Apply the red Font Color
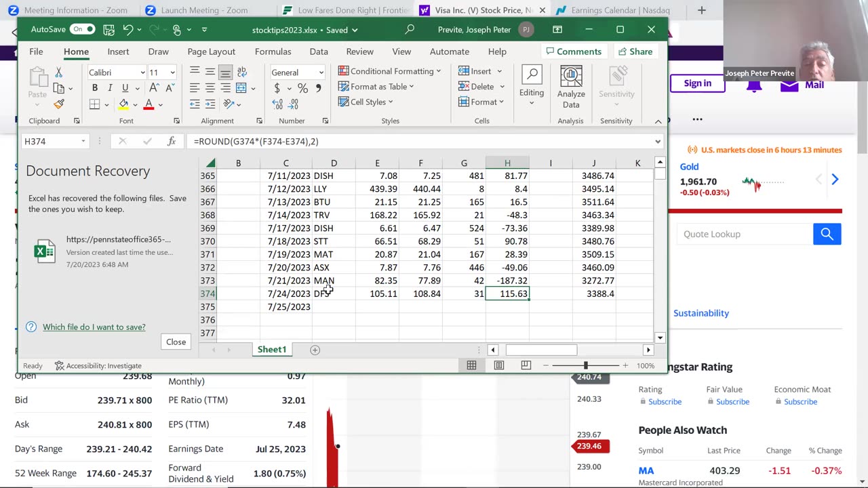The width and height of the screenshot is (868, 488). (149, 104)
